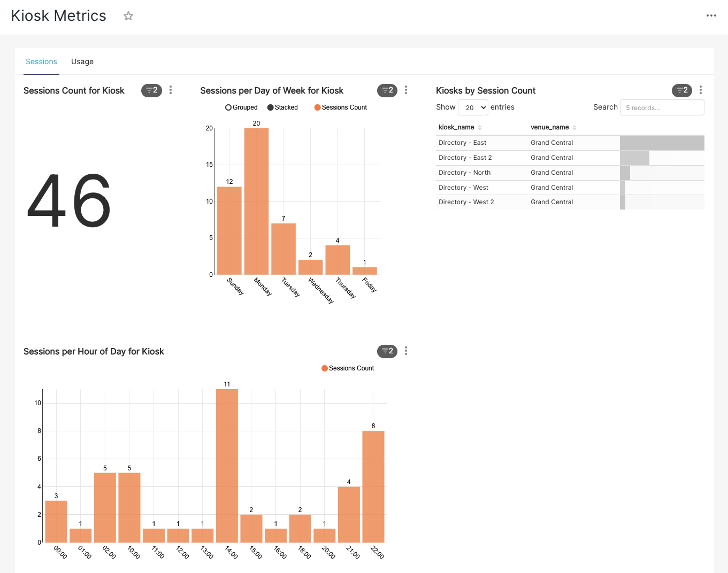Select the Directory - West 2 row
Viewport: 728px width, 573px height.
point(570,202)
